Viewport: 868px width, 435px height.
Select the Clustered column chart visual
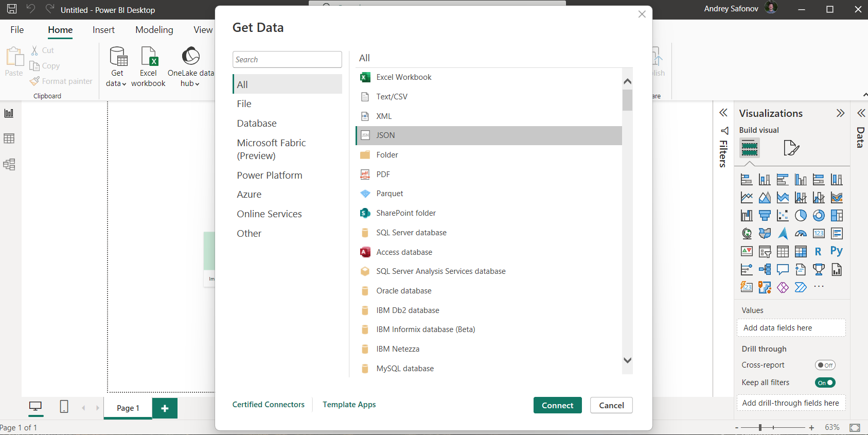coord(801,180)
